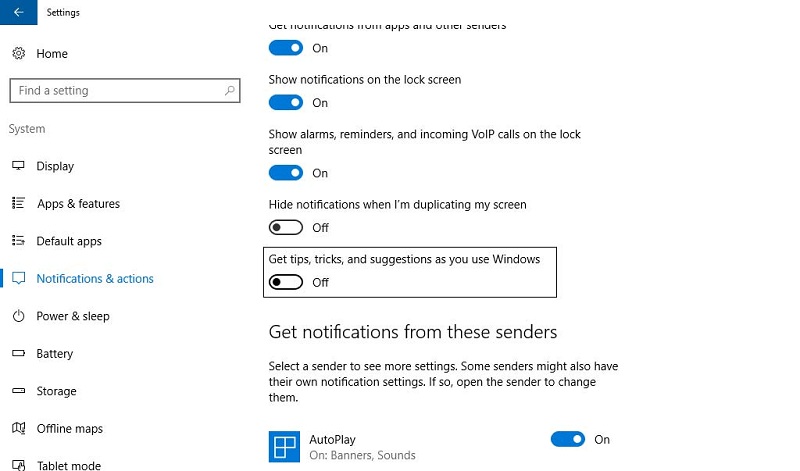Click the Apps & features list icon
Screen dimensions: 800x471
click(18, 204)
